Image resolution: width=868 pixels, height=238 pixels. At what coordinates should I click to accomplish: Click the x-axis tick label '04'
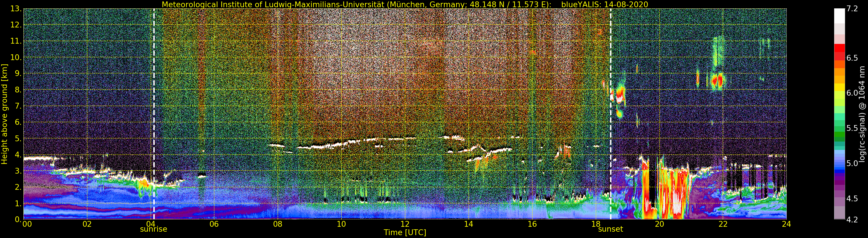point(150,224)
